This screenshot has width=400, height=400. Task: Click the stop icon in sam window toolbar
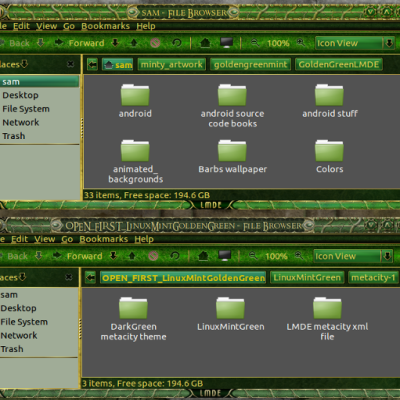pyautogui.click(x=155, y=43)
